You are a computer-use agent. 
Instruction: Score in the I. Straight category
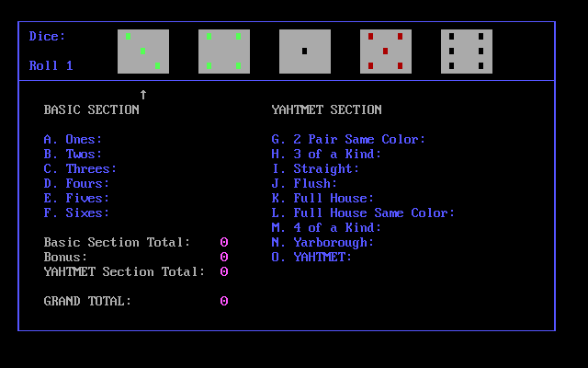315,169
